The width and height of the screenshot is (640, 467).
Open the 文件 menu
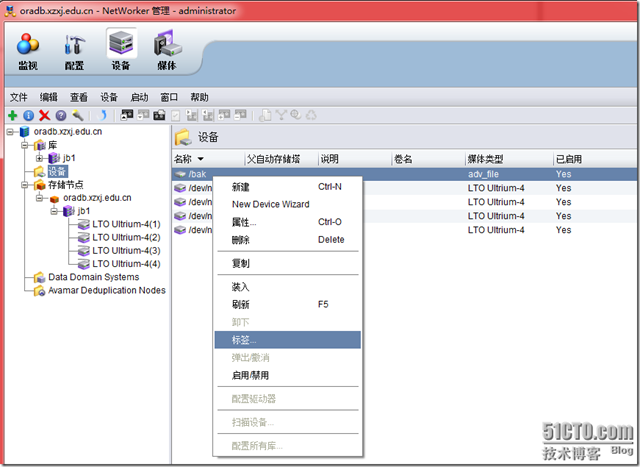coord(18,97)
